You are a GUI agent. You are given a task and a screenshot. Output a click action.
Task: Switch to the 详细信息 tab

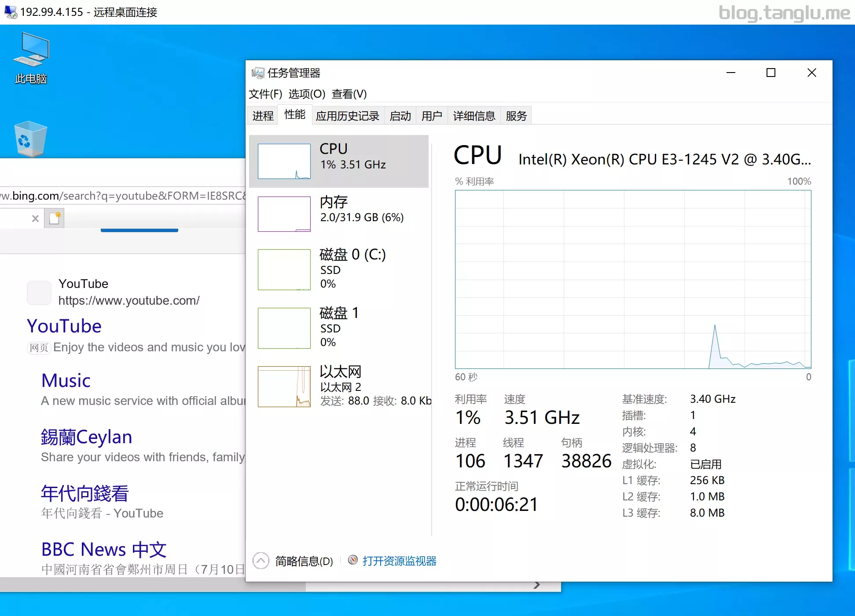point(474,116)
